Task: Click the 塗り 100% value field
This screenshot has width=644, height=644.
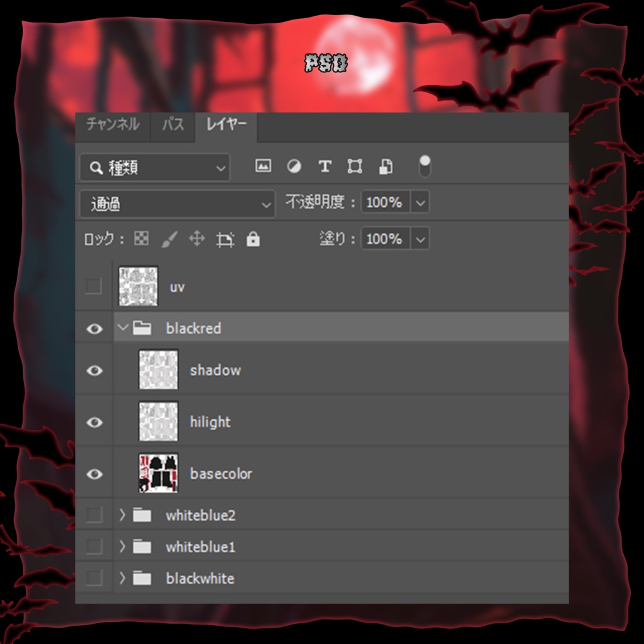Action: pyautogui.click(x=386, y=238)
